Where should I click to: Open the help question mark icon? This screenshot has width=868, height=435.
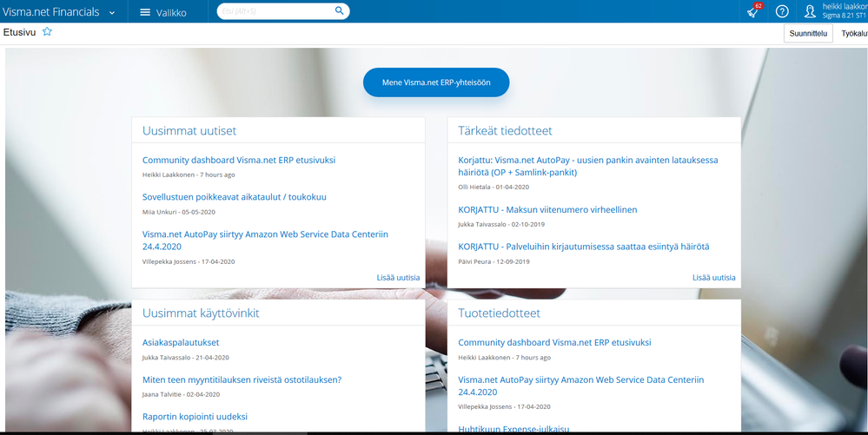click(x=782, y=11)
